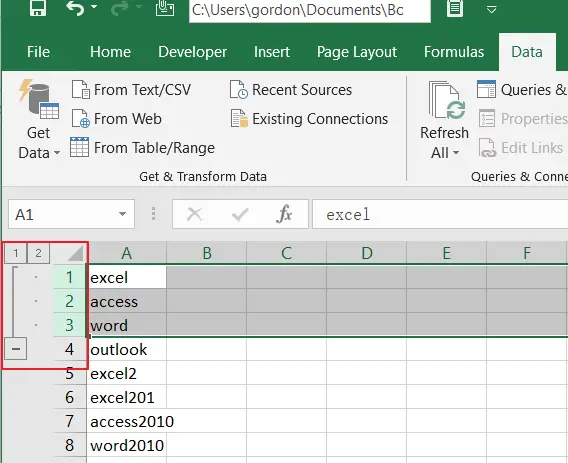
Task: Show outline level 2
Action: click(38, 253)
